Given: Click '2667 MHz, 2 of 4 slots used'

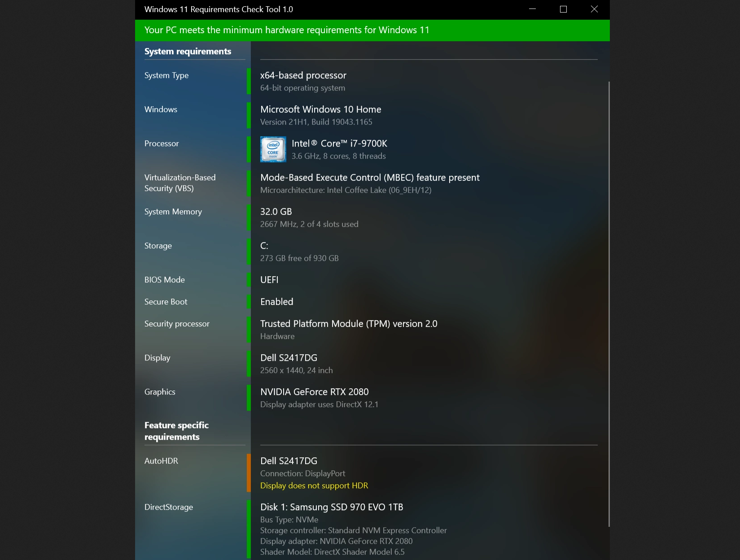Looking at the screenshot, I should [x=309, y=224].
